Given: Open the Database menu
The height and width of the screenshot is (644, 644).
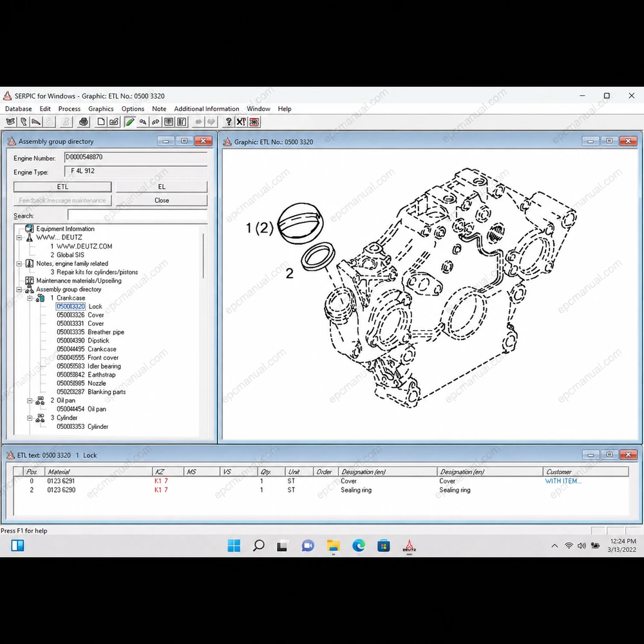Looking at the screenshot, I should tap(19, 108).
